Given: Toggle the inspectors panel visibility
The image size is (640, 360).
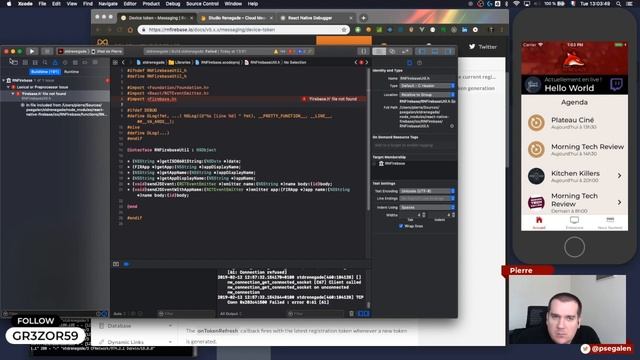Looking at the screenshot, I should click(x=448, y=51).
